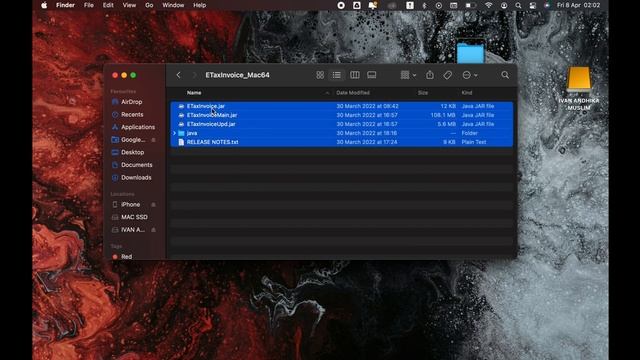Switch Finder to gallery view
Screen dimensions: 640x360
371,75
